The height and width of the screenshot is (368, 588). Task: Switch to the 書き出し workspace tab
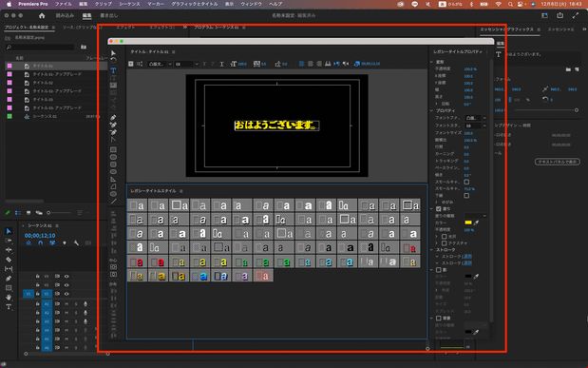point(108,16)
